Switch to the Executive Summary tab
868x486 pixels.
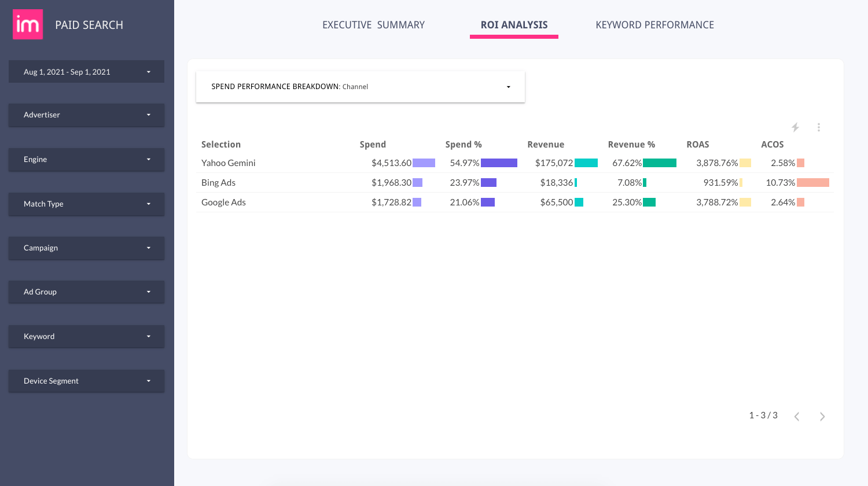(x=373, y=25)
